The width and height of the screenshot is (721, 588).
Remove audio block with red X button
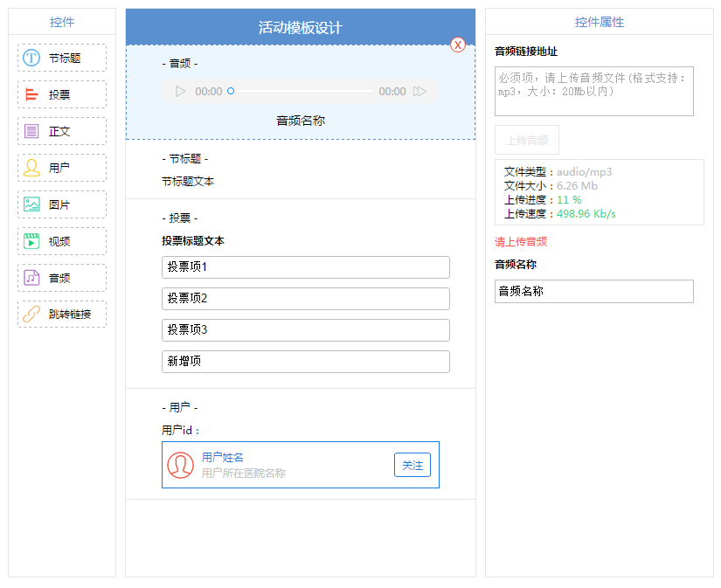458,45
